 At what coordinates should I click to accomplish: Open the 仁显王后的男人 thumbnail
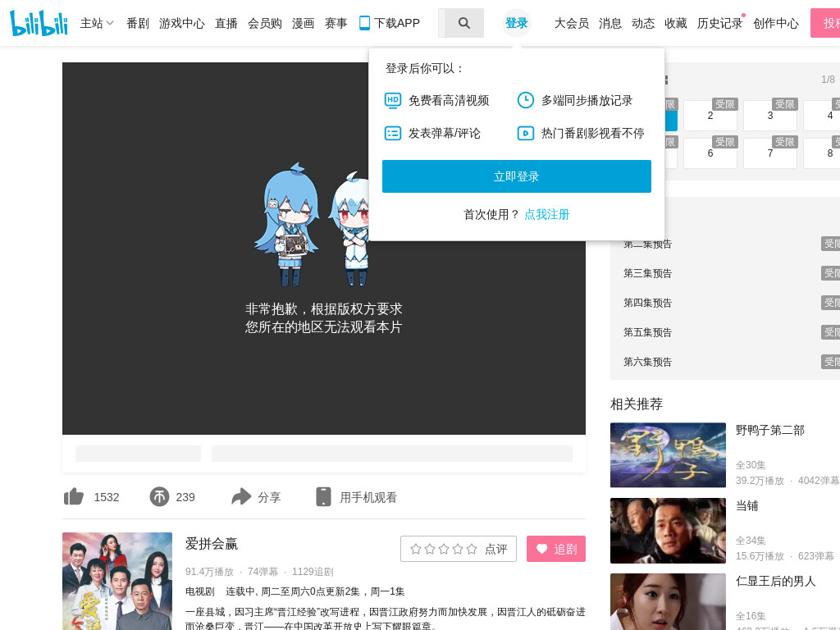668,601
